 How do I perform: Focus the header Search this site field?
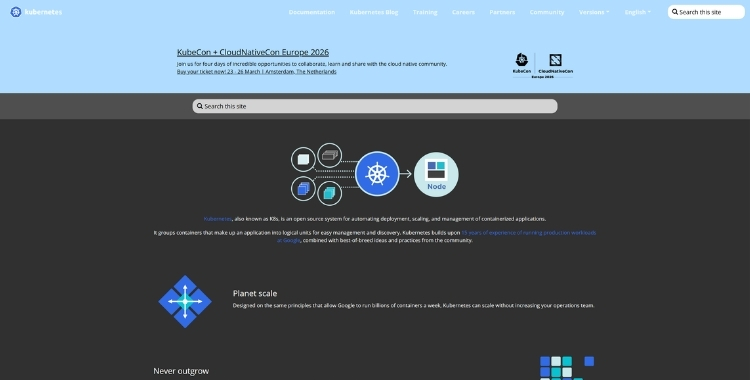706,12
